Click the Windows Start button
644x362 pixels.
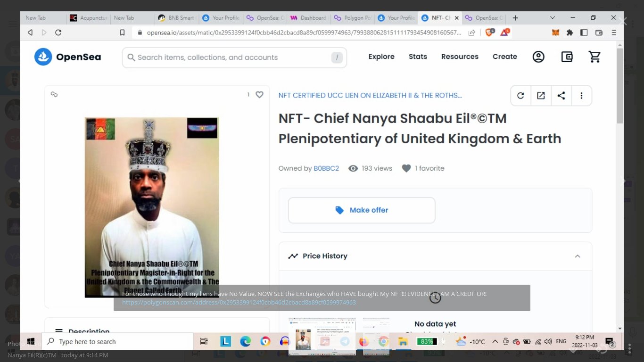31,341
